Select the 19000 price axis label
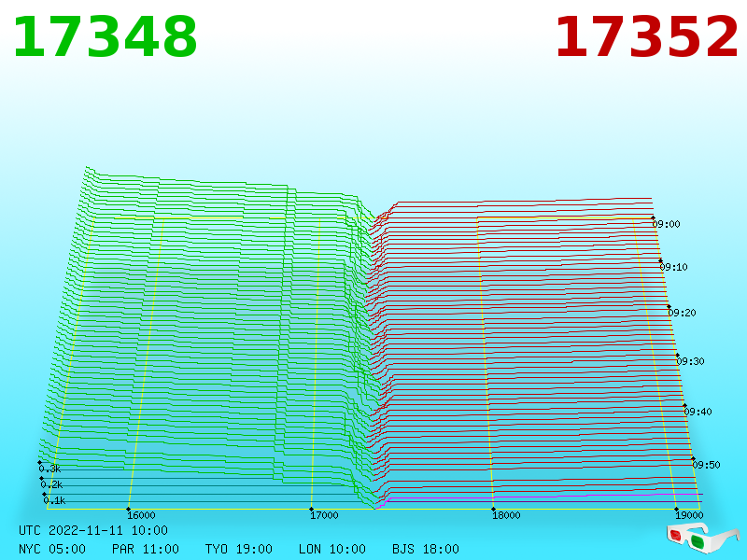This screenshot has height=560, width=747. pos(689,515)
